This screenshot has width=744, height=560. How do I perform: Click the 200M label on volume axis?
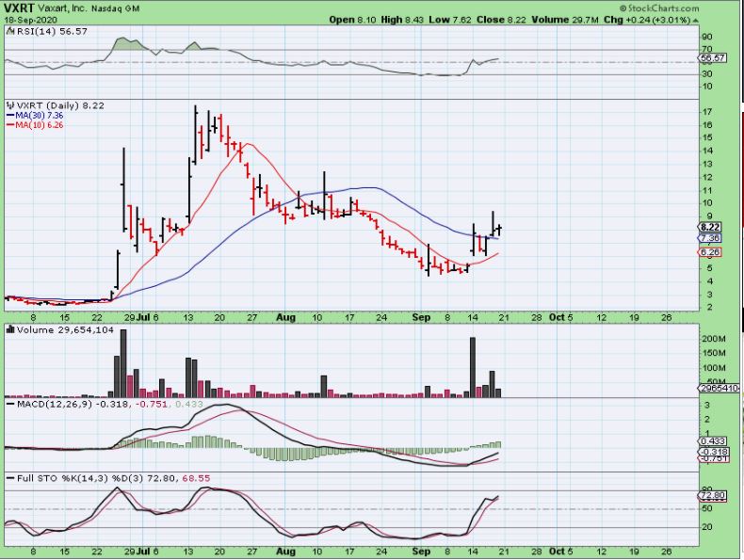pyautogui.click(x=714, y=339)
